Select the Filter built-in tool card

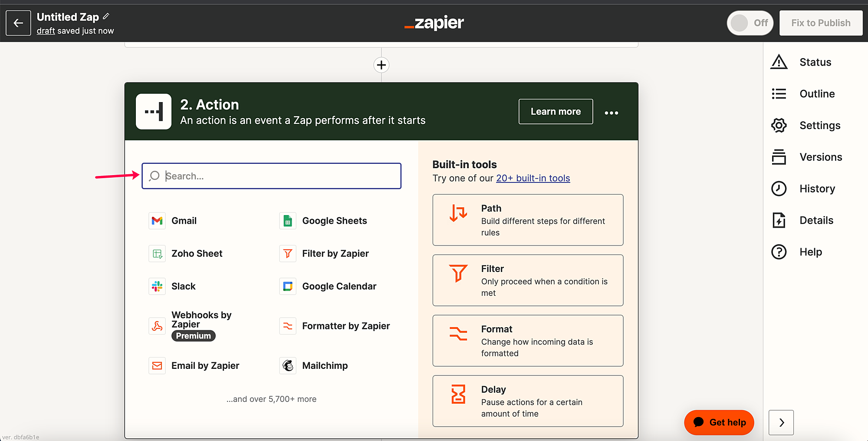[528, 280]
